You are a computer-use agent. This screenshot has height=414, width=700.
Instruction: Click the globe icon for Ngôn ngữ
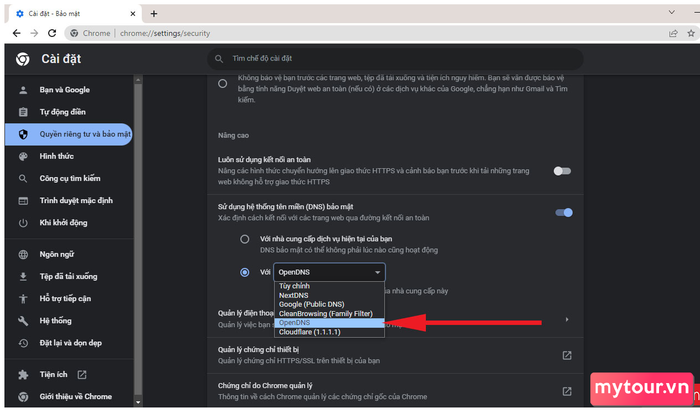pos(23,255)
